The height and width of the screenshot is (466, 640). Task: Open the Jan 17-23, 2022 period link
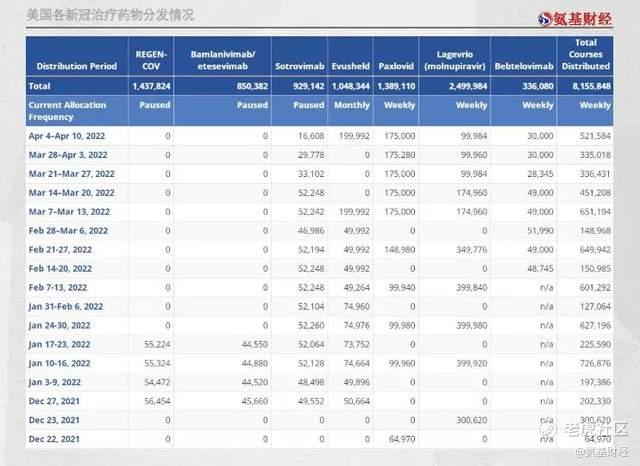click(x=60, y=343)
